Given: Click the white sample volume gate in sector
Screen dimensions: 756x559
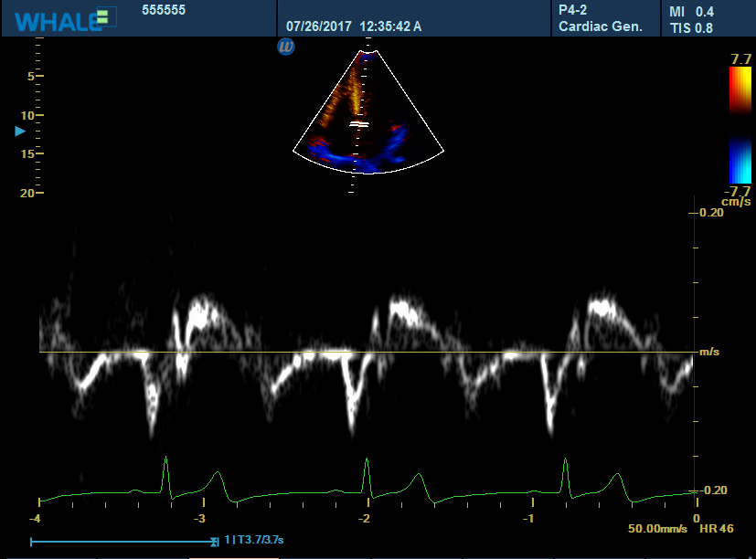Looking at the screenshot, I should (359, 124).
